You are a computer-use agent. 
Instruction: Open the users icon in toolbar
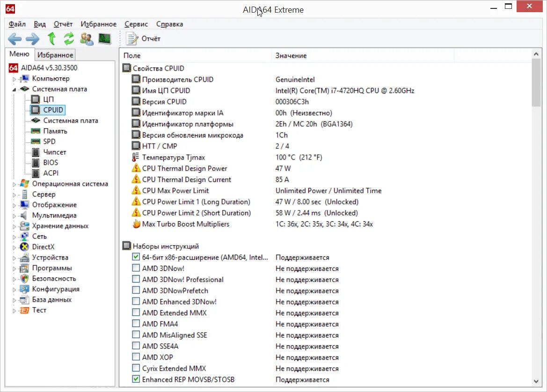coord(87,39)
